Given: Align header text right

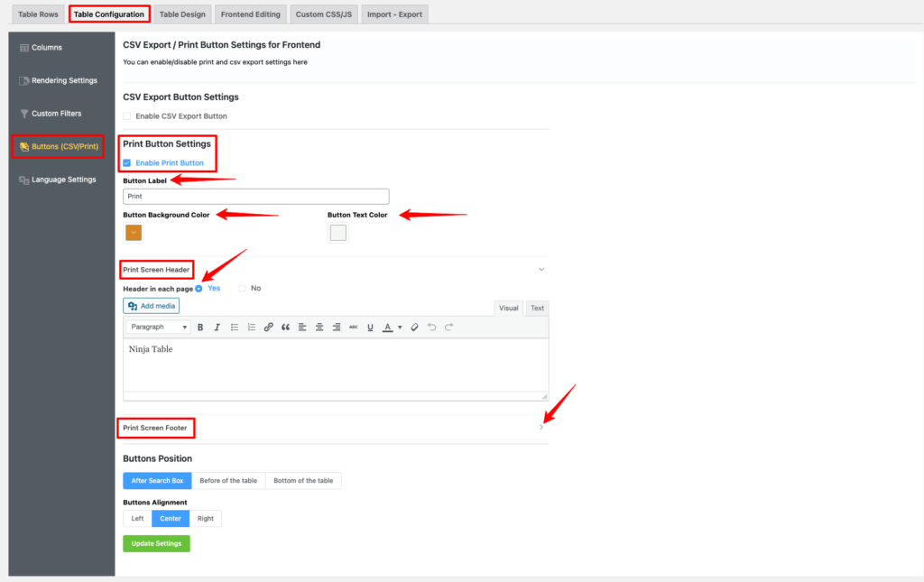Looking at the screenshot, I should coord(337,327).
